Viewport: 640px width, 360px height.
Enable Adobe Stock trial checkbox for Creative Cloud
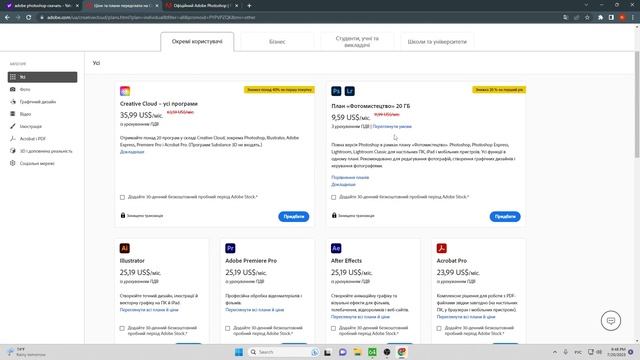pyautogui.click(x=122, y=197)
